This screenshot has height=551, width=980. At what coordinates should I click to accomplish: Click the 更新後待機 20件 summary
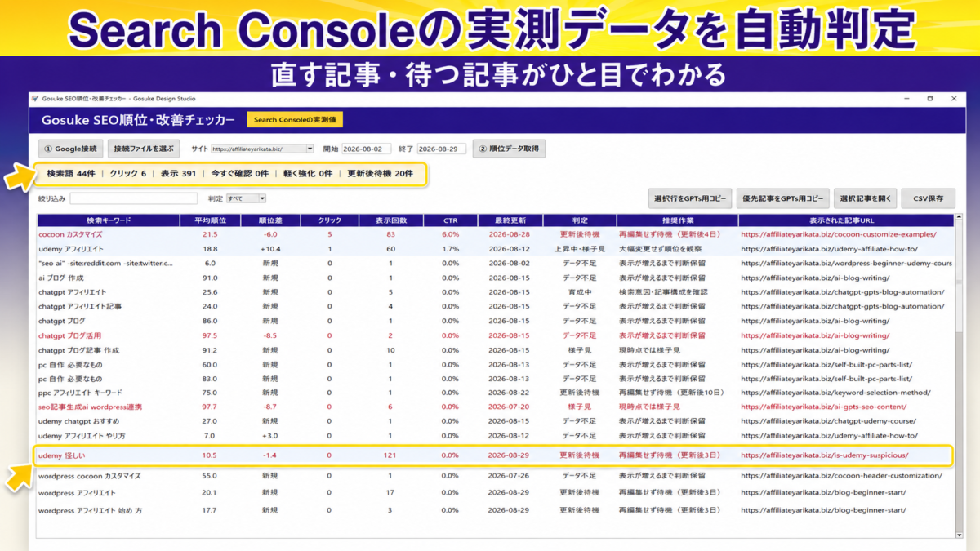[x=381, y=174]
